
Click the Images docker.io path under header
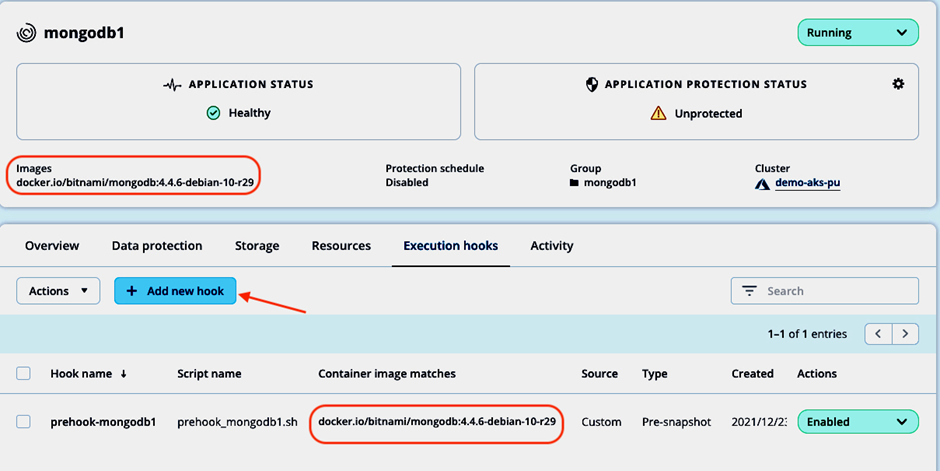click(135, 183)
